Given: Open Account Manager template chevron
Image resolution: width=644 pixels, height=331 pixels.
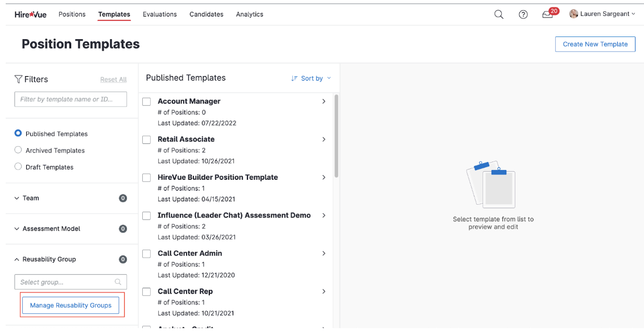Looking at the screenshot, I should 324,101.
